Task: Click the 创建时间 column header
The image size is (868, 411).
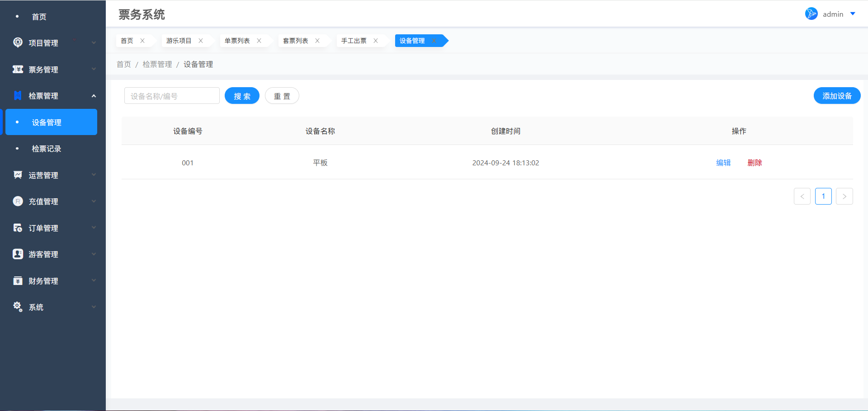Action: 505,131
